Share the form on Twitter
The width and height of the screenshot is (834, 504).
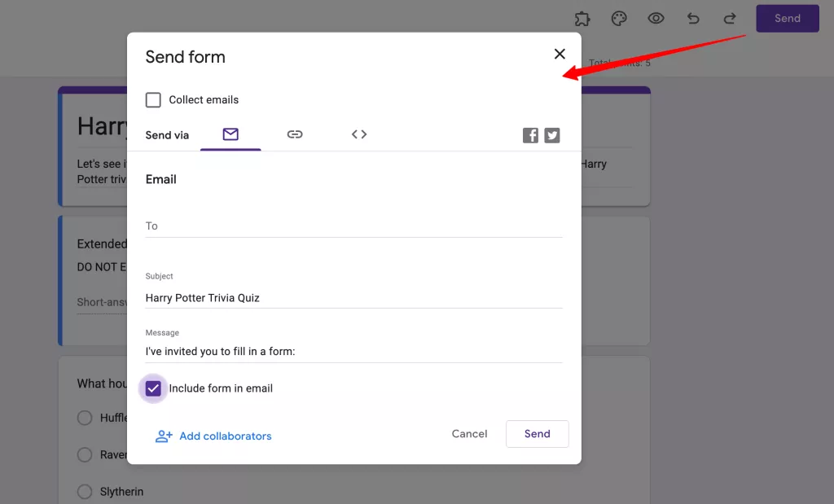click(x=552, y=134)
